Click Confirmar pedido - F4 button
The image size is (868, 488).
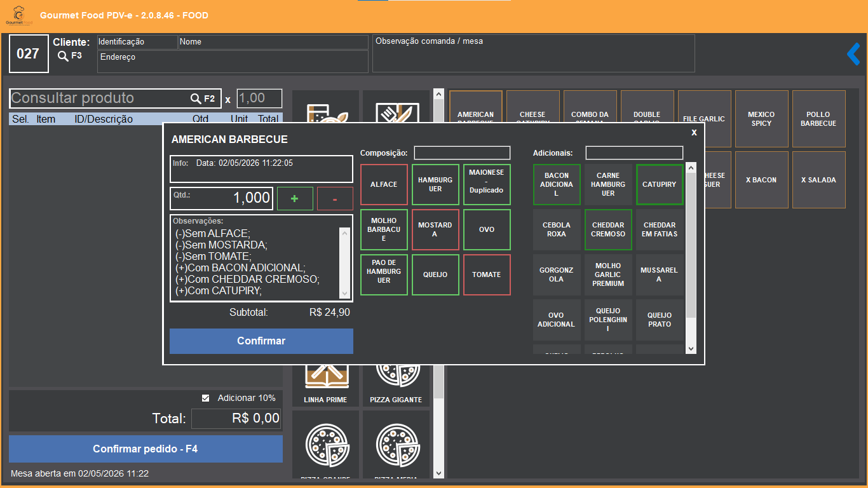(x=146, y=449)
